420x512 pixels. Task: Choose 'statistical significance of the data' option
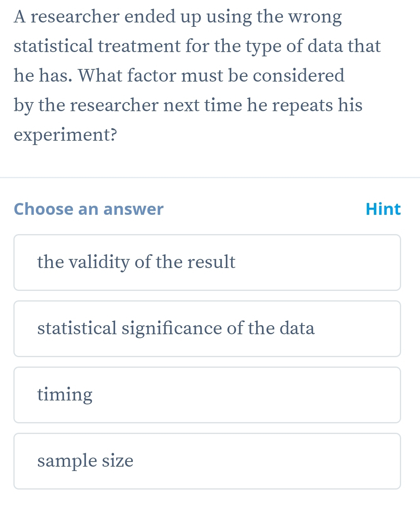pos(207,329)
